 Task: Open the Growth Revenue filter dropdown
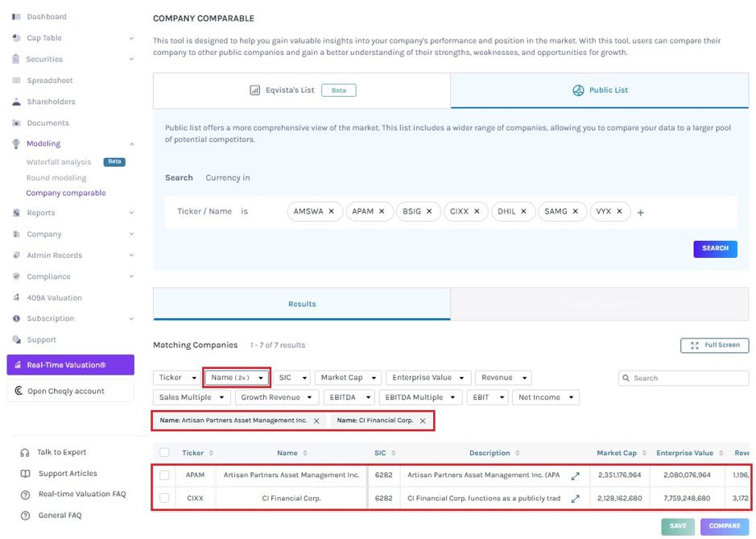pos(276,397)
